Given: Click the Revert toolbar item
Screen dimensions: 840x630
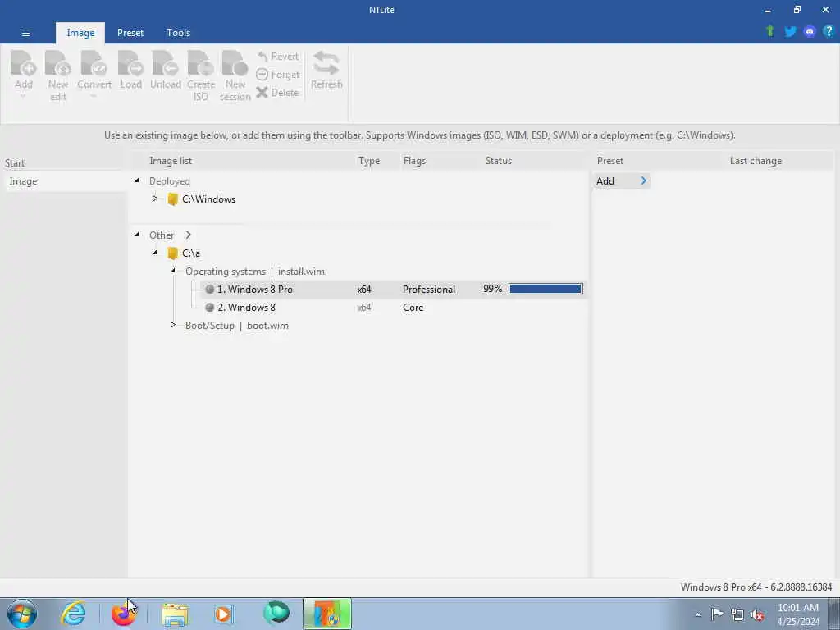Looking at the screenshot, I should tap(277, 57).
